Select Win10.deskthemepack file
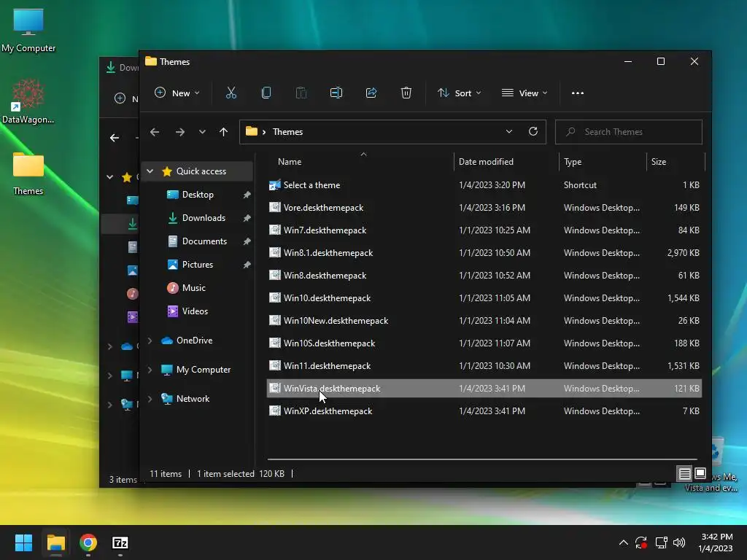The width and height of the screenshot is (747, 560). (x=484, y=297)
